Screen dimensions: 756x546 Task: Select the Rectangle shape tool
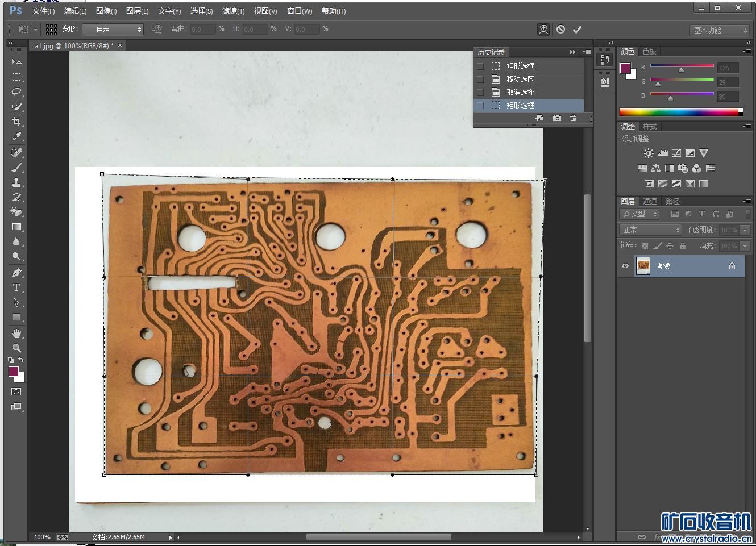(16, 317)
